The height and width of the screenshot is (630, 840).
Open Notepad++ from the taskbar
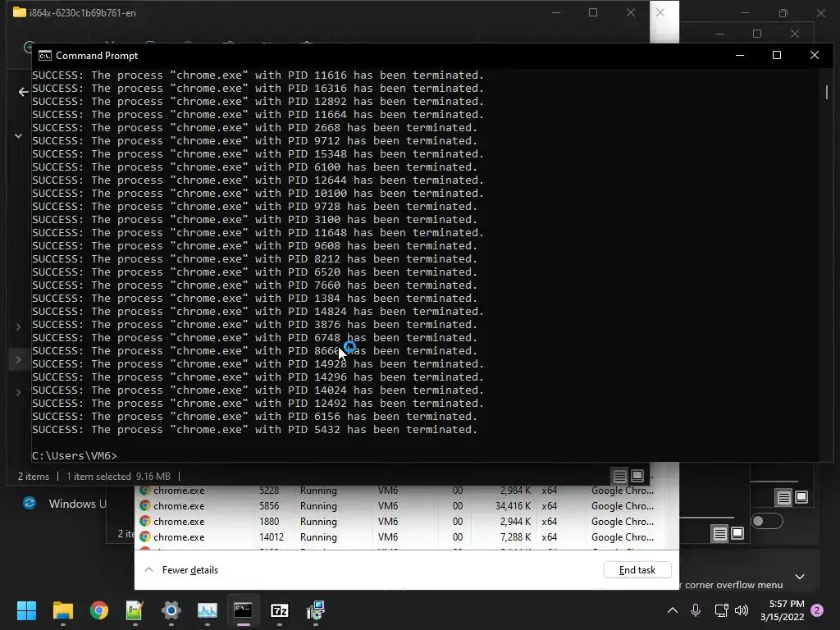point(135,610)
